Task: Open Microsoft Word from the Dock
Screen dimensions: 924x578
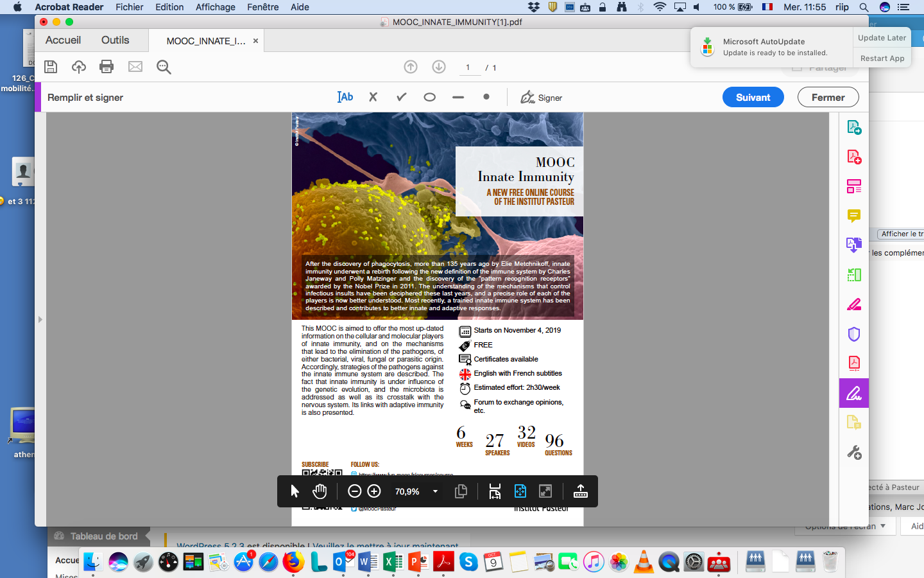Action: pos(368,562)
